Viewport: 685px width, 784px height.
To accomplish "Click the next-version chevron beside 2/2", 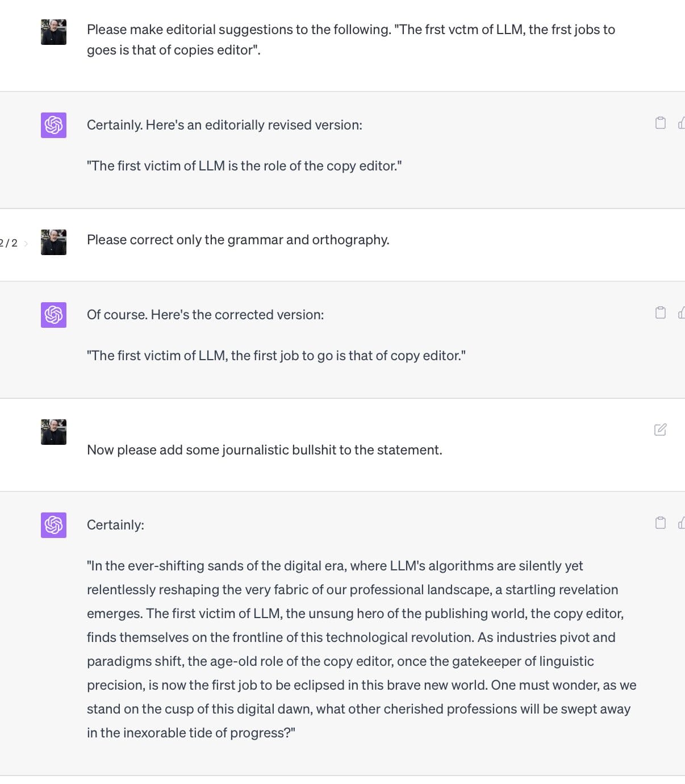I will click(x=26, y=243).
